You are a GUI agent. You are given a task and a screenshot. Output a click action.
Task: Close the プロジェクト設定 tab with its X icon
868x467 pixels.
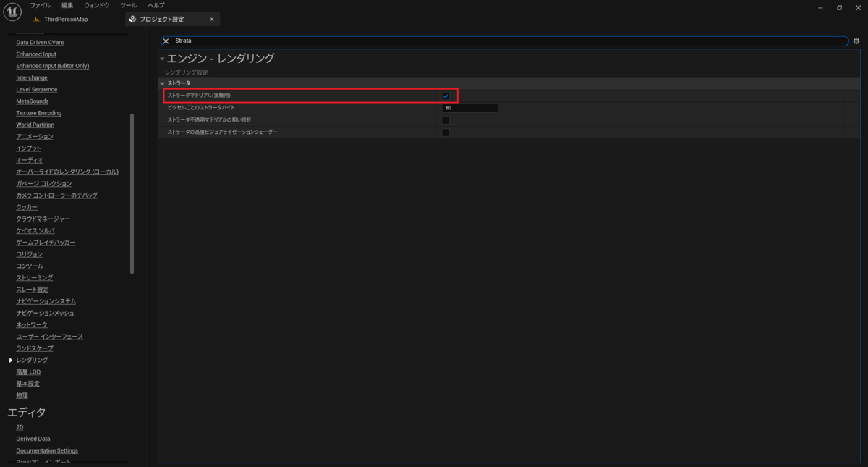point(210,19)
